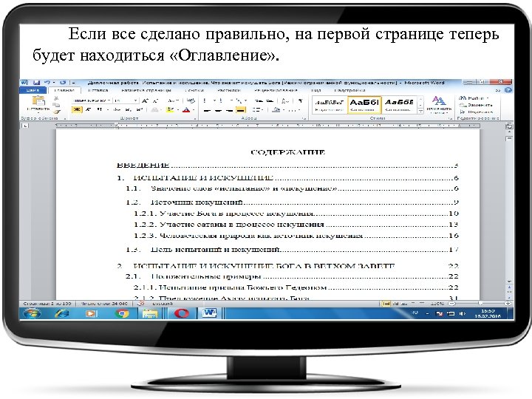Click Заменить (Replace) in editing group
The width and height of the screenshot is (532, 399).
pyautogui.click(x=476, y=105)
